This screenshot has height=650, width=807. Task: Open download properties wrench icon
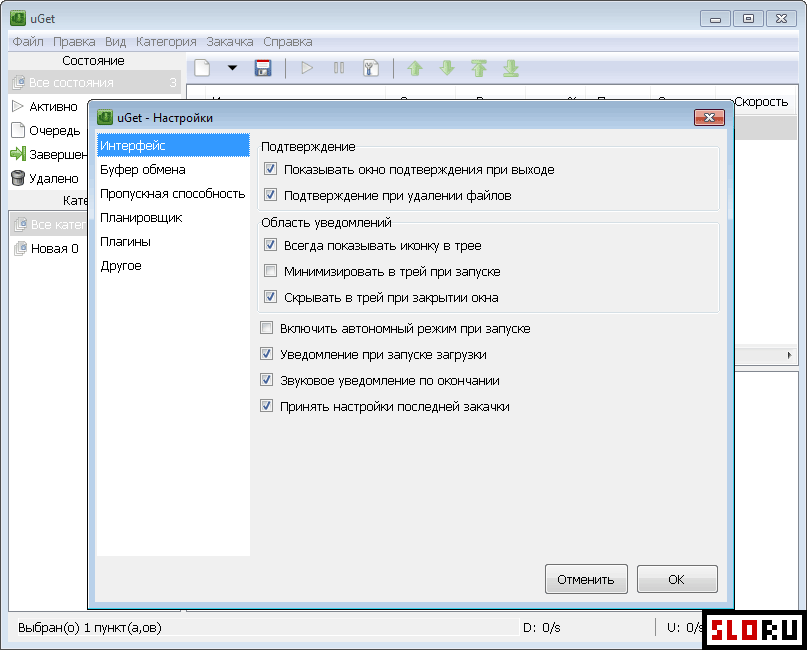point(371,68)
